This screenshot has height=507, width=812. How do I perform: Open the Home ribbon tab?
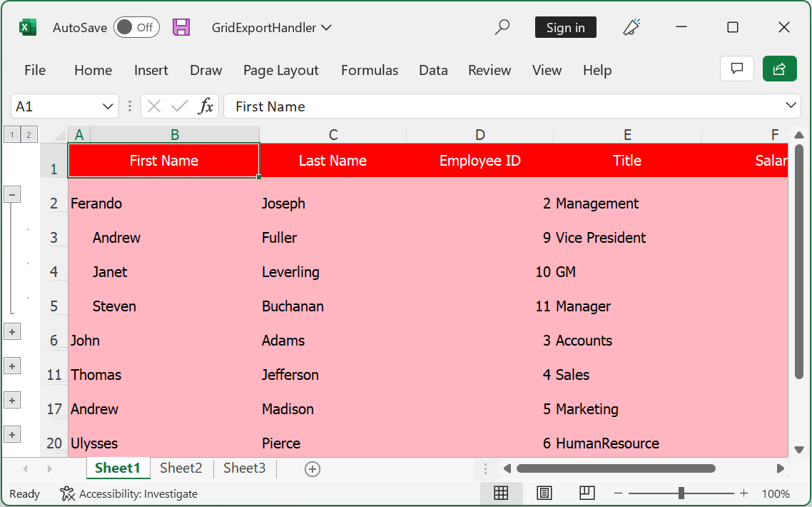93,70
